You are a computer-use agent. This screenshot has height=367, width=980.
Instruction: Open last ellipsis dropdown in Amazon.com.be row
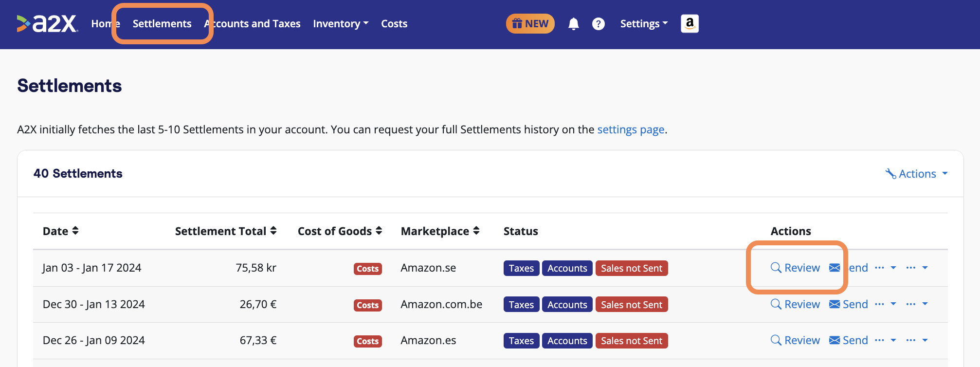click(917, 304)
